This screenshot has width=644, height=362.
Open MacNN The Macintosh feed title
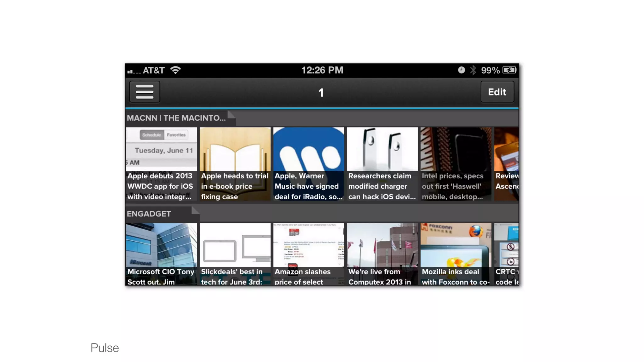176,118
